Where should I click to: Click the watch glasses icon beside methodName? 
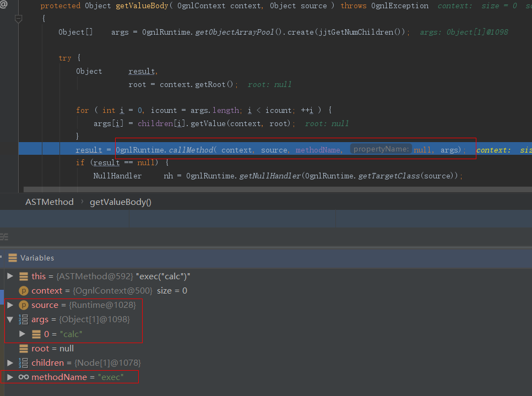point(24,377)
